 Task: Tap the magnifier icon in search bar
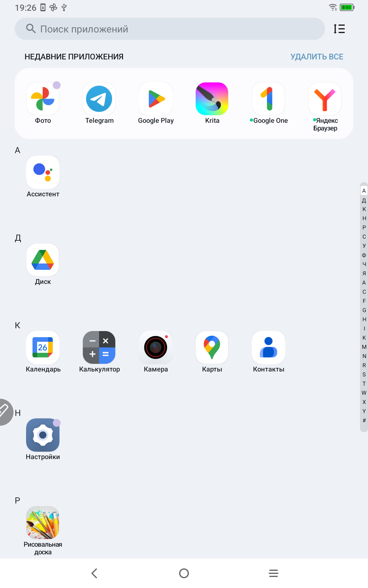click(31, 28)
